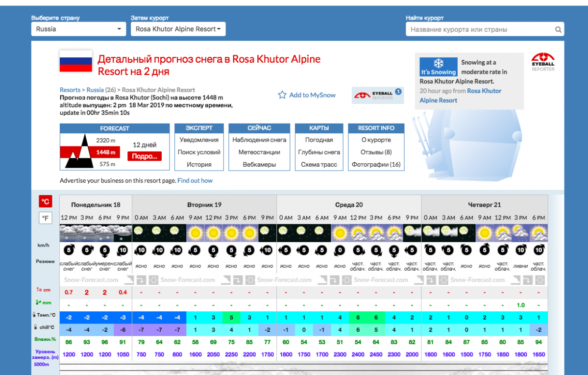Open the Eyeball Reporter badge with notification count
The width and height of the screenshot is (588, 375).
(378, 95)
